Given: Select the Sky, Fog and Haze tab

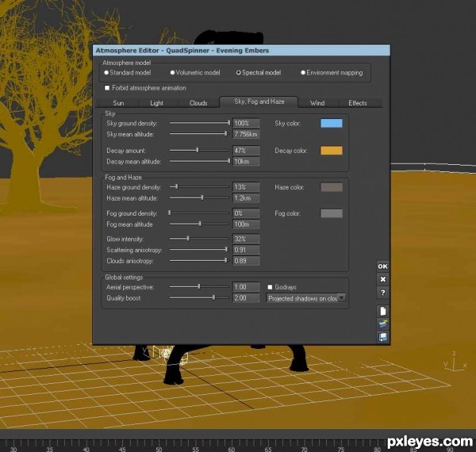Looking at the screenshot, I should [x=259, y=102].
